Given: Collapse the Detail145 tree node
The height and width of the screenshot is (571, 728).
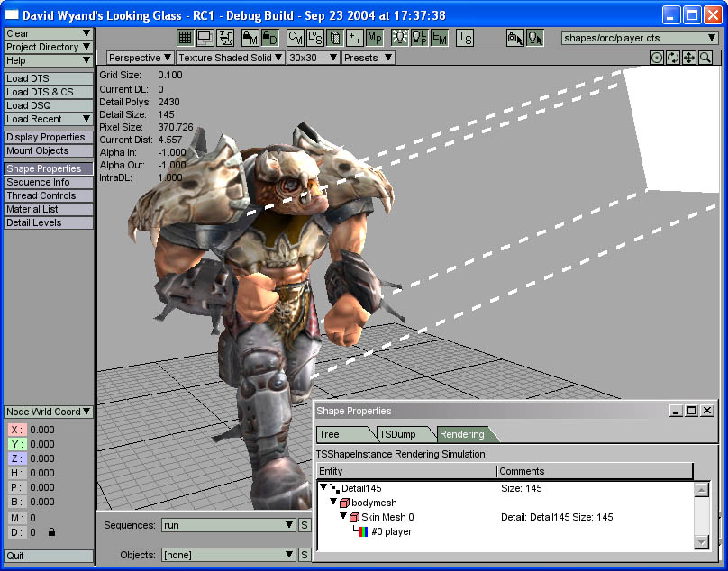Looking at the screenshot, I should click(x=323, y=488).
